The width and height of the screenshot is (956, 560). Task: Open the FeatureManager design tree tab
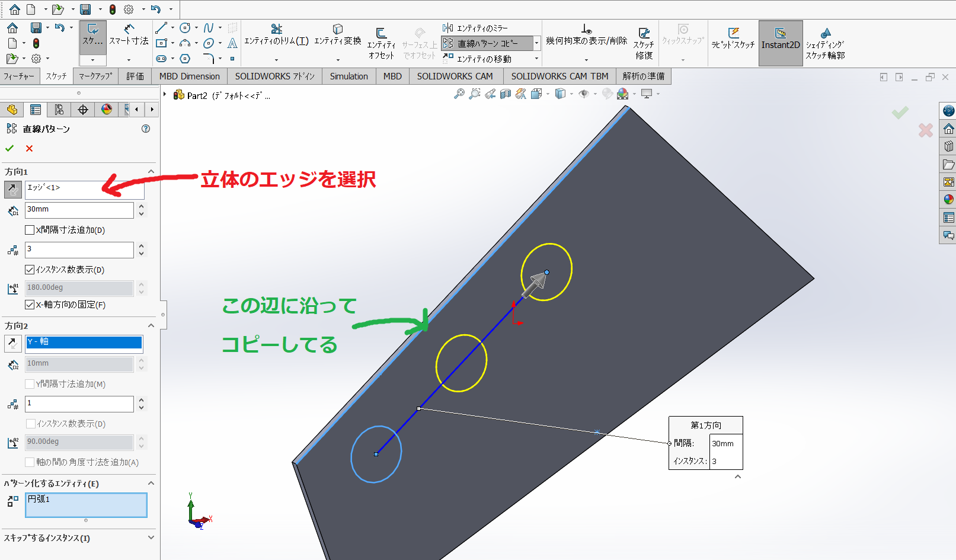(x=12, y=110)
